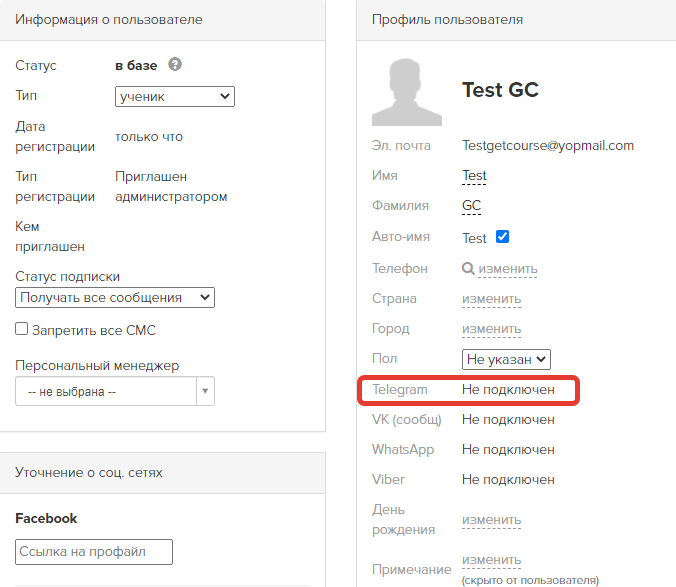Expand the Персональный менеджер selector arrow
This screenshot has width=676, height=587.
click(x=206, y=391)
